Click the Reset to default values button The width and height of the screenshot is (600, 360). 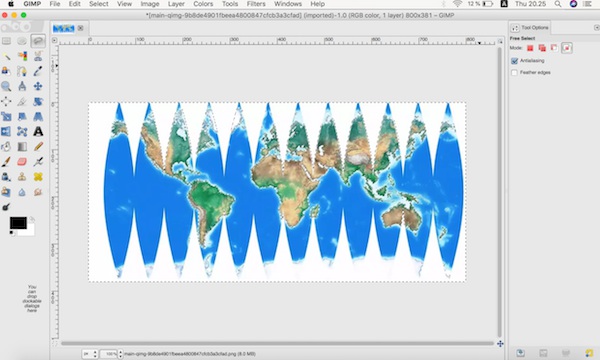(589, 353)
